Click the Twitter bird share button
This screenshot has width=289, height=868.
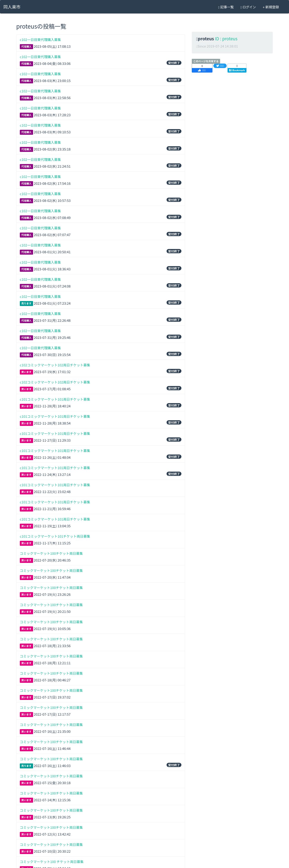coord(220,66)
